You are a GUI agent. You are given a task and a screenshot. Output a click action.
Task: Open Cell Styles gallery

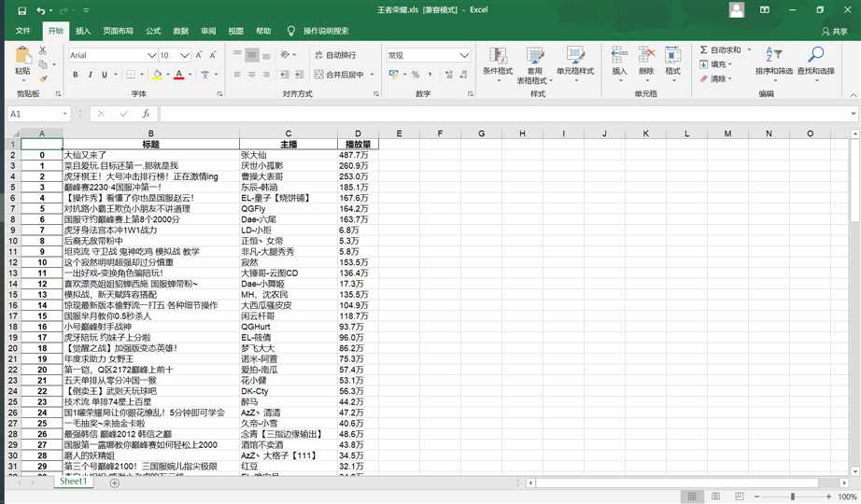coord(575,64)
